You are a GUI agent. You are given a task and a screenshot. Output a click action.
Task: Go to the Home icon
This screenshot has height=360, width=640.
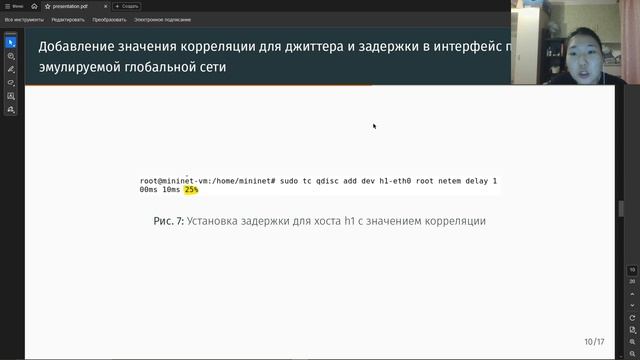pos(34,6)
